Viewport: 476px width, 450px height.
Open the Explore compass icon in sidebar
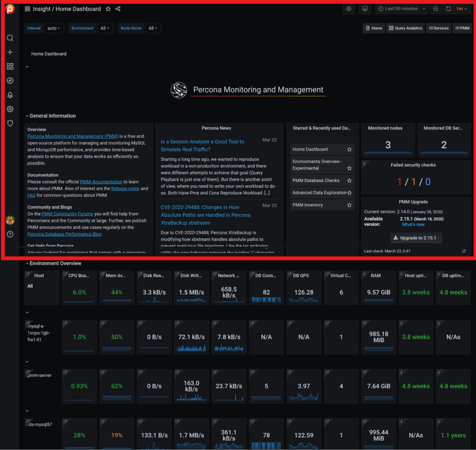10,80
